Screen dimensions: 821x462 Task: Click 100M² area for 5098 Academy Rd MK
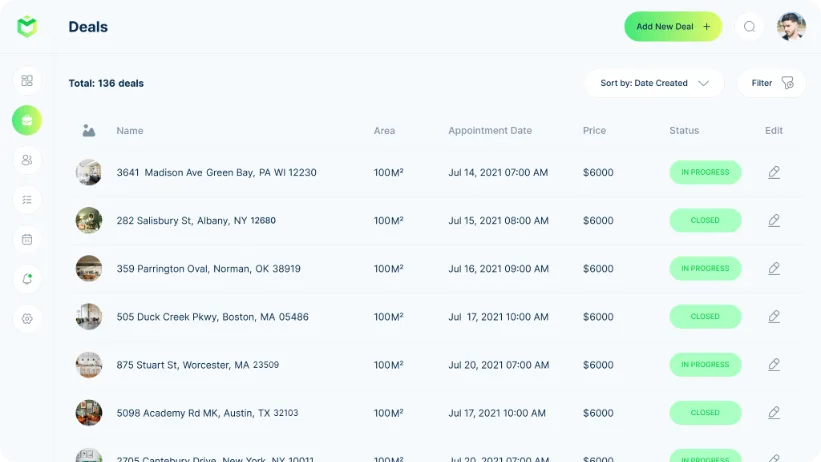(389, 413)
